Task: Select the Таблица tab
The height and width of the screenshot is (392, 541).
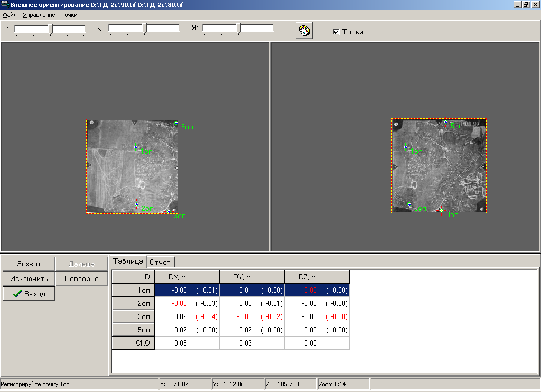Action: (x=128, y=261)
